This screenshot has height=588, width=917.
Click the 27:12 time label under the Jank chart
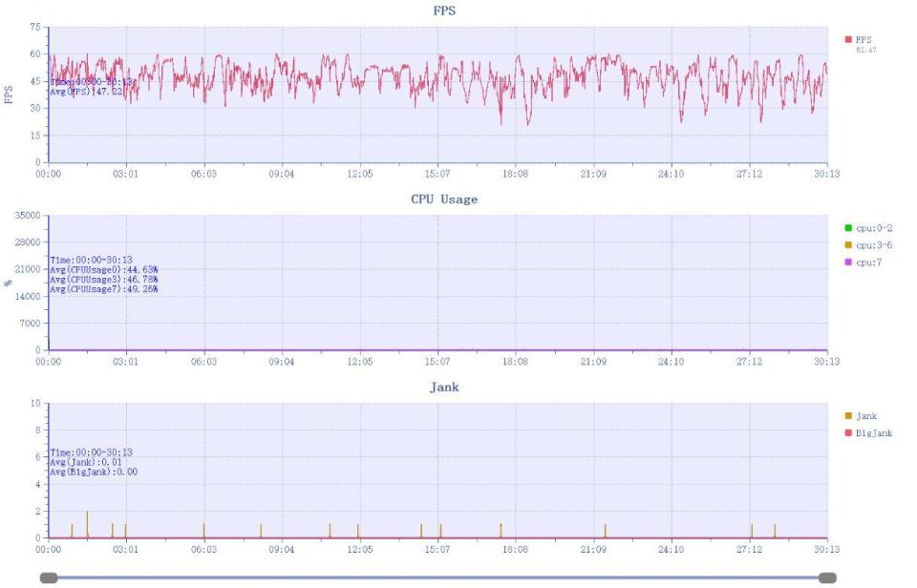(749, 550)
